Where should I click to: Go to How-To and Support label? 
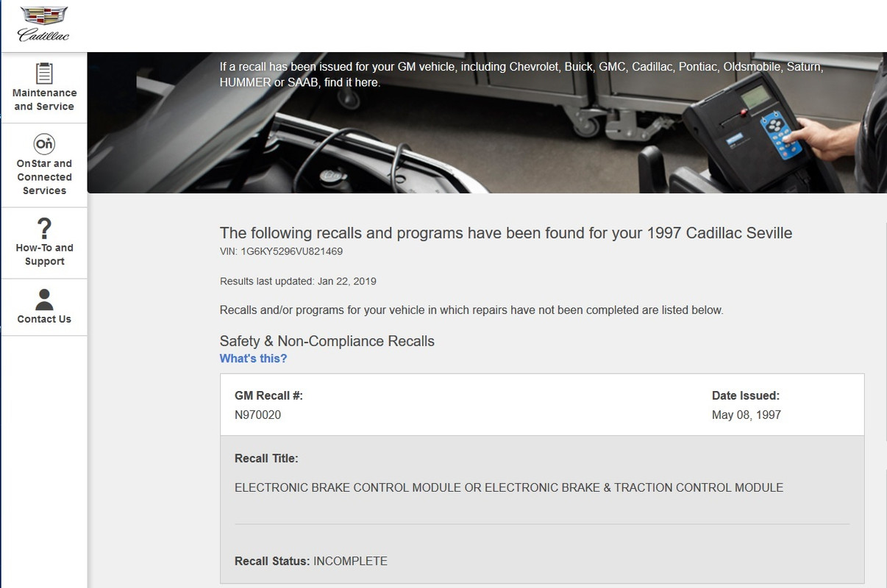44,254
